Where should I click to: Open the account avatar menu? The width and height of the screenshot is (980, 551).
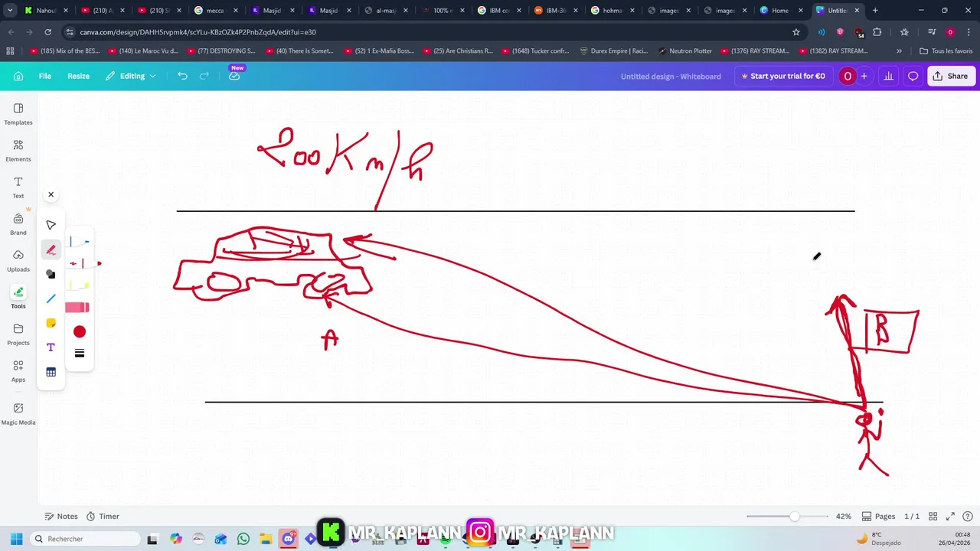(x=848, y=76)
